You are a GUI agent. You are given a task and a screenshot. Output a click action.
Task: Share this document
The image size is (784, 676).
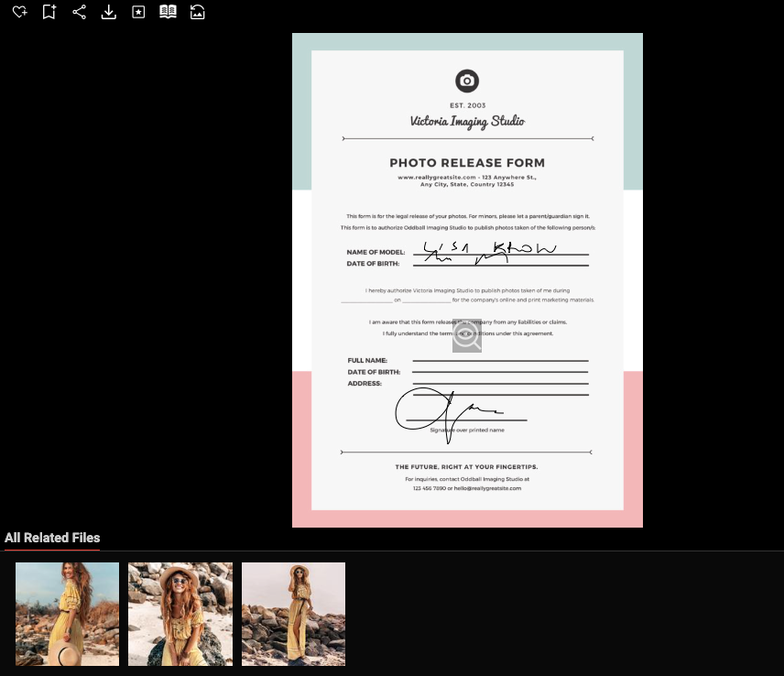click(80, 12)
